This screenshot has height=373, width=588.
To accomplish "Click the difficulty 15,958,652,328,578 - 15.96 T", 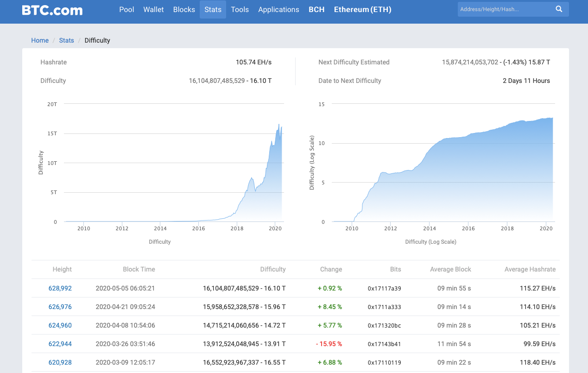I will pos(244,307).
